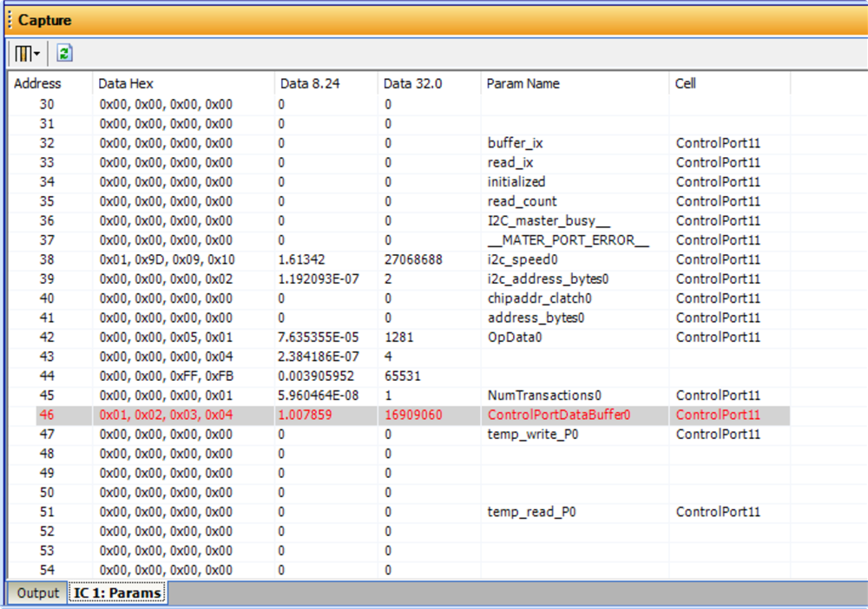Select the IC 1: Params tab

point(117,593)
